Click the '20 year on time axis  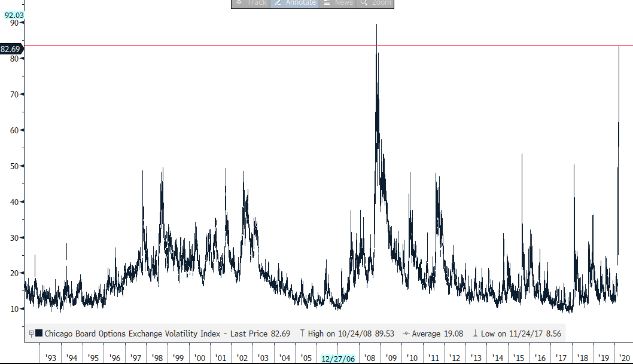[625, 358]
